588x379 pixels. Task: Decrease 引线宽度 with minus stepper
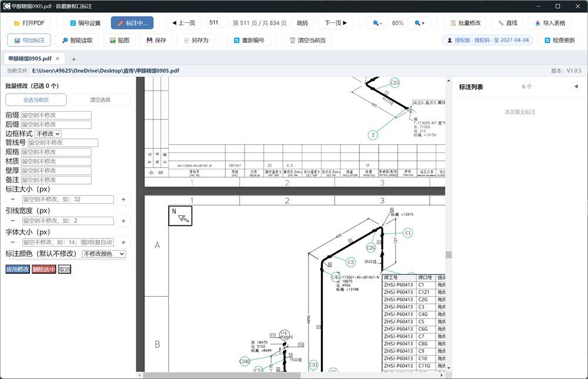coord(13,221)
